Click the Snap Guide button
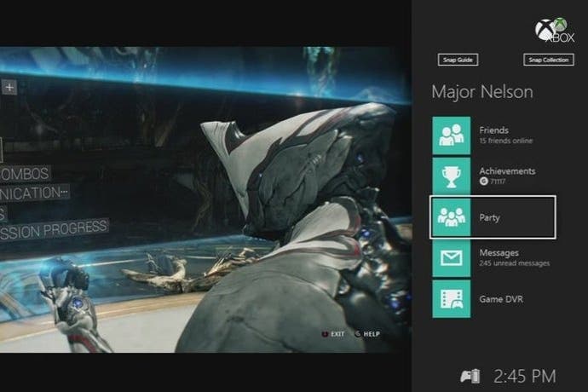This screenshot has height=392, width=588. [x=458, y=60]
